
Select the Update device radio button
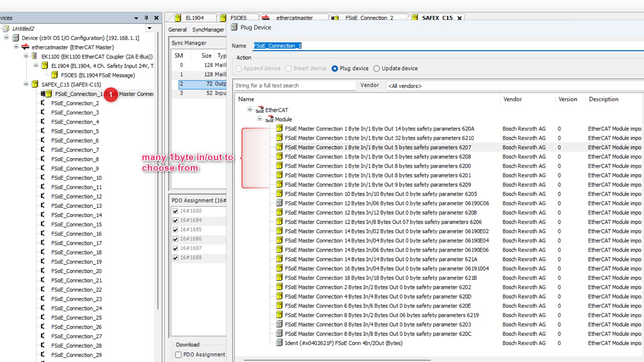coord(377,69)
